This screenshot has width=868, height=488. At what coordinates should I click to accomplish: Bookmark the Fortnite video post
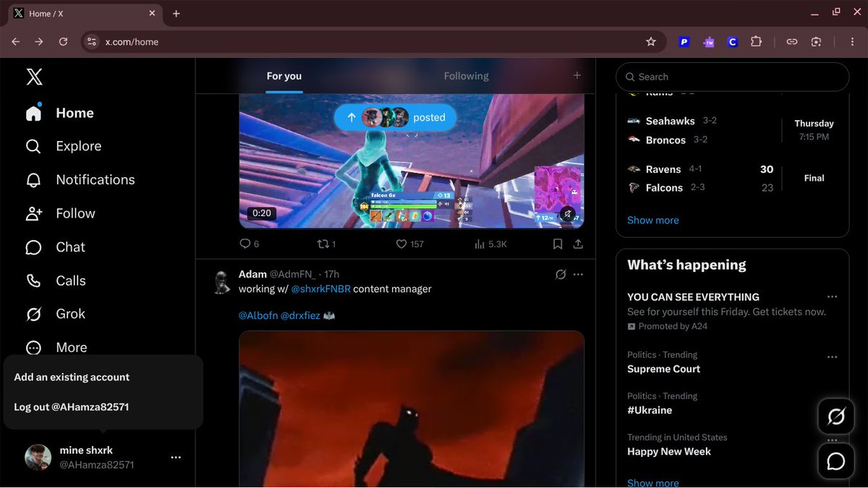click(558, 244)
